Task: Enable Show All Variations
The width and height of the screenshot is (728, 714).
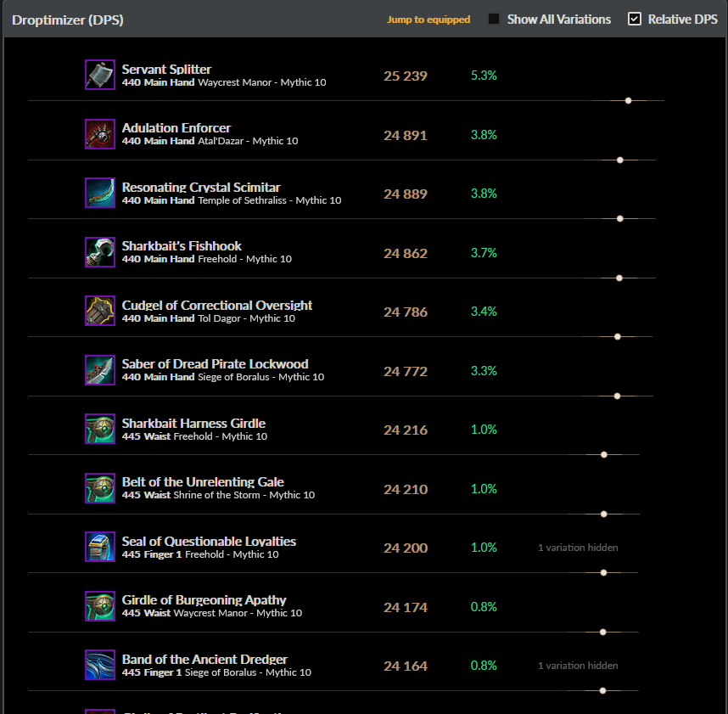Action: [x=493, y=18]
